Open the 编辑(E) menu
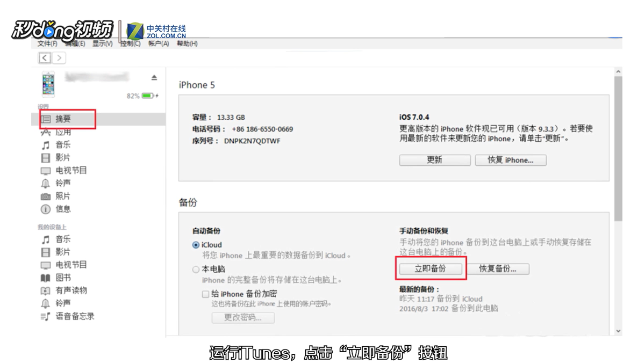 point(75,43)
